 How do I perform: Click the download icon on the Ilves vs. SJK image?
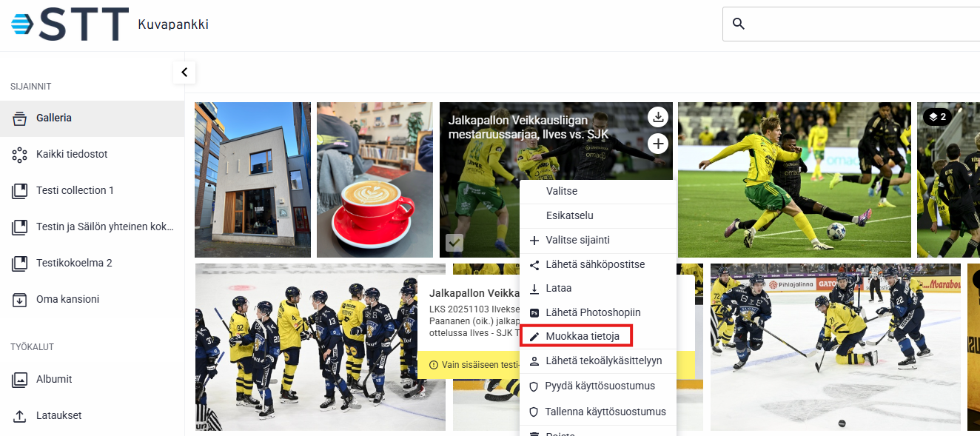click(x=658, y=117)
